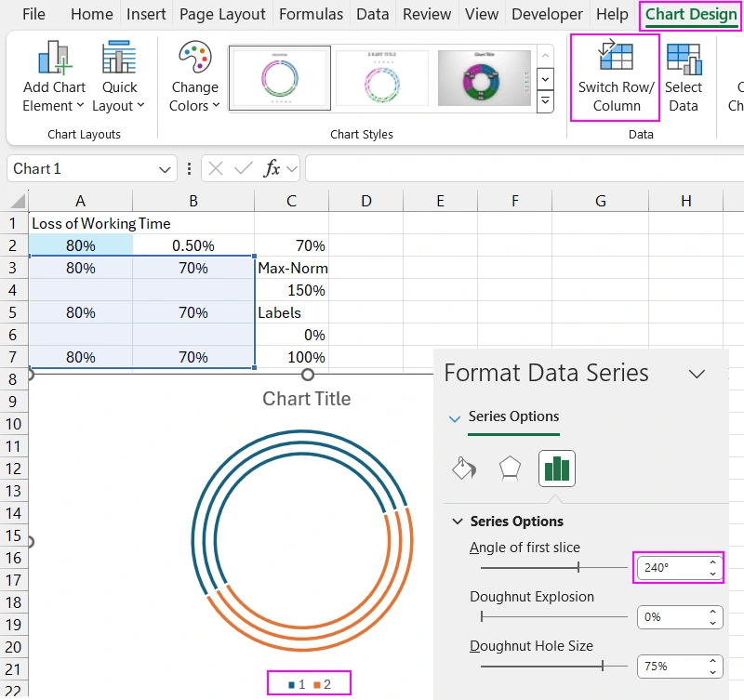Select the Effects pentagon icon
This screenshot has height=700, width=744.
pyautogui.click(x=509, y=468)
